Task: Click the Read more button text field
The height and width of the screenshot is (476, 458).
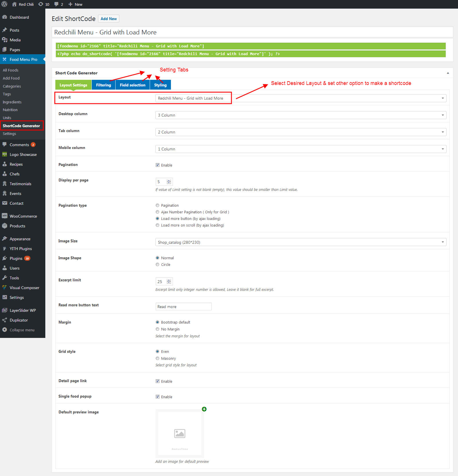Action: [x=184, y=307]
